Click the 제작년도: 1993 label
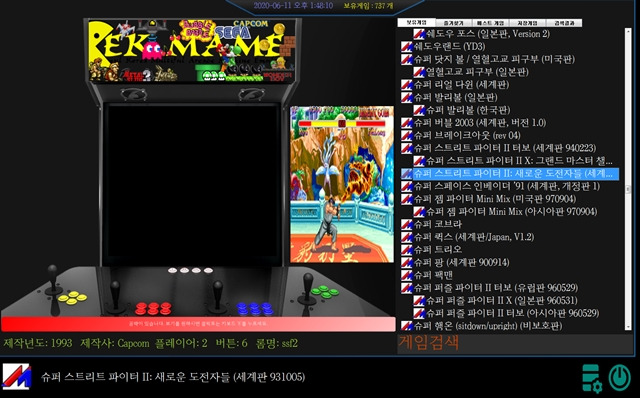The height and width of the screenshot is (398, 640). 38,343
